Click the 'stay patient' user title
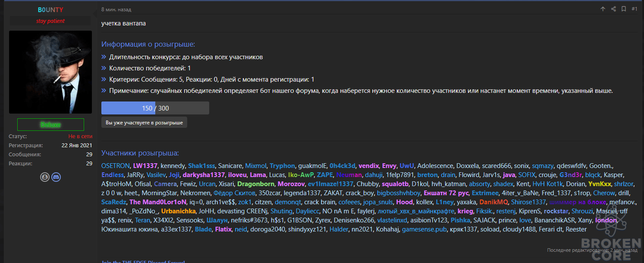The height and width of the screenshot is (263, 644). click(x=50, y=21)
